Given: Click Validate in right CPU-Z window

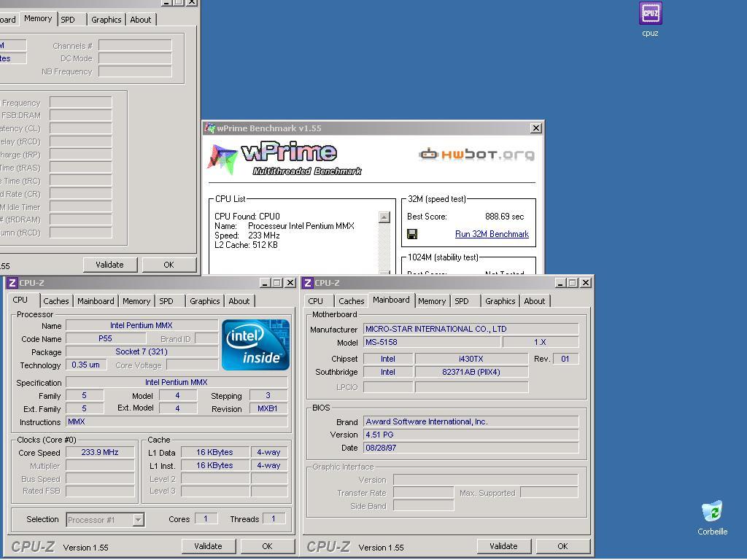Looking at the screenshot, I should pyautogui.click(x=503, y=546).
